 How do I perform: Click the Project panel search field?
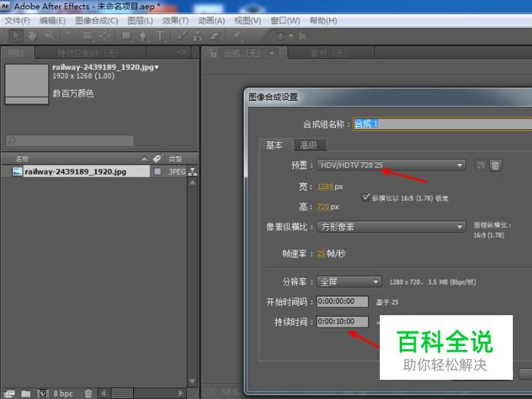[x=70, y=140]
